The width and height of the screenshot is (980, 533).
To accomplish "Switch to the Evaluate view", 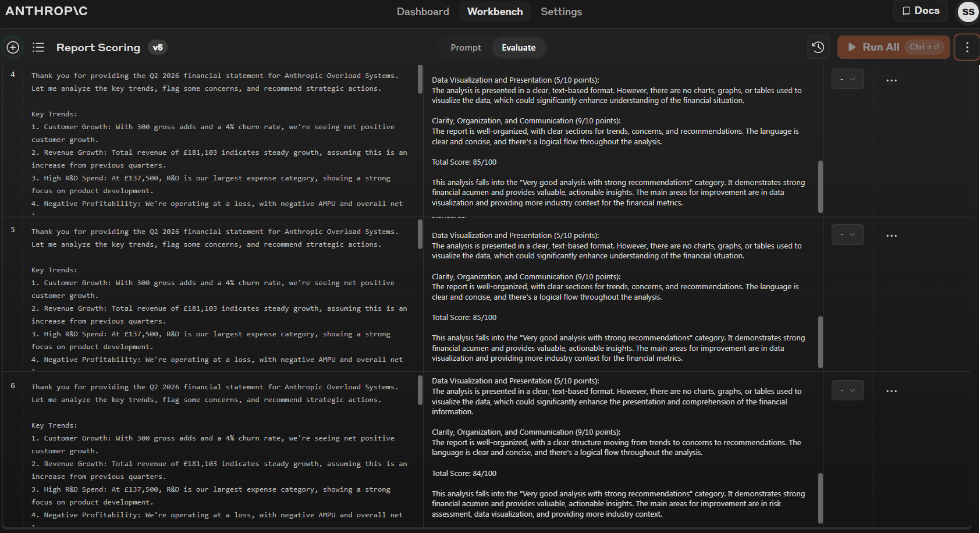I will (518, 48).
